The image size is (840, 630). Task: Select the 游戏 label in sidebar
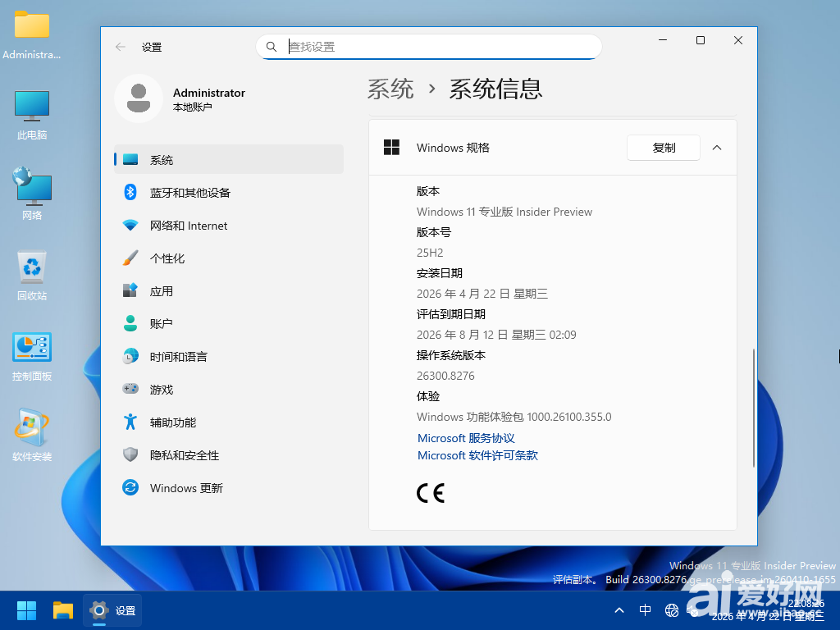tap(162, 390)
